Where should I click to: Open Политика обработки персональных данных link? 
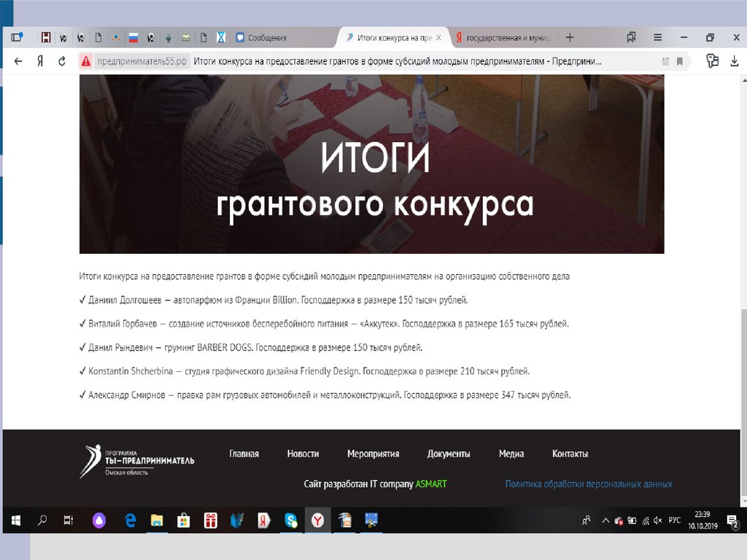pos(588,484)
